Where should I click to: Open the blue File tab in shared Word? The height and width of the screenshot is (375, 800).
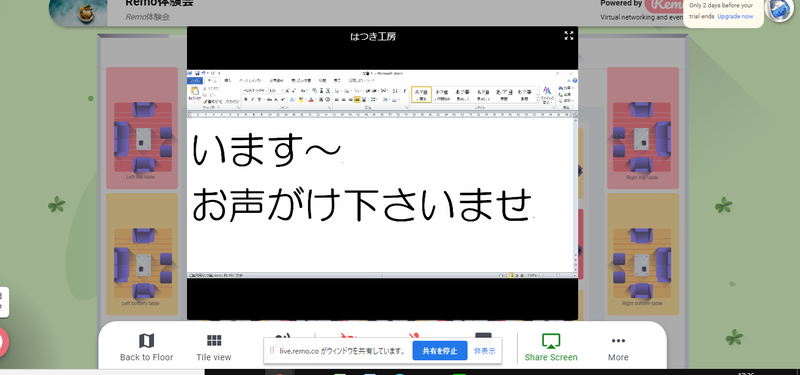pos(195,81)
